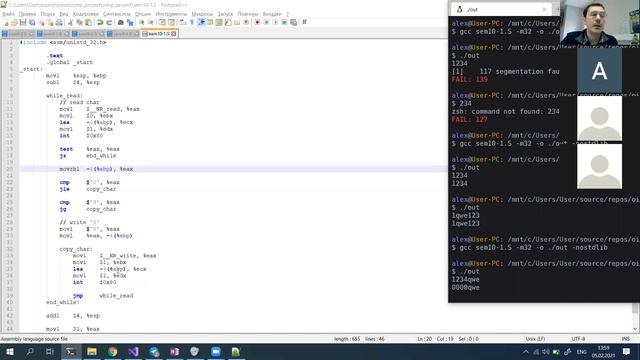Close the ./out terminal tab

pyautogui.click(x=544, y=9)
